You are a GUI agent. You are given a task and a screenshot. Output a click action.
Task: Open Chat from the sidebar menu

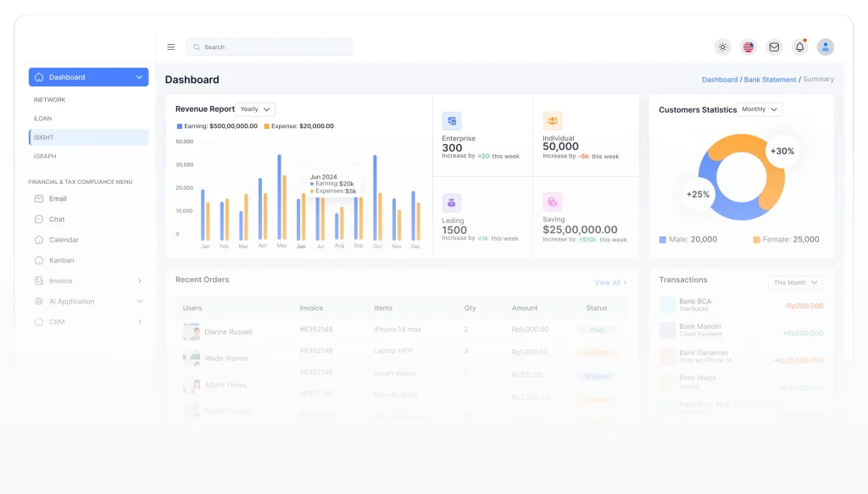(x=57, y=219)
